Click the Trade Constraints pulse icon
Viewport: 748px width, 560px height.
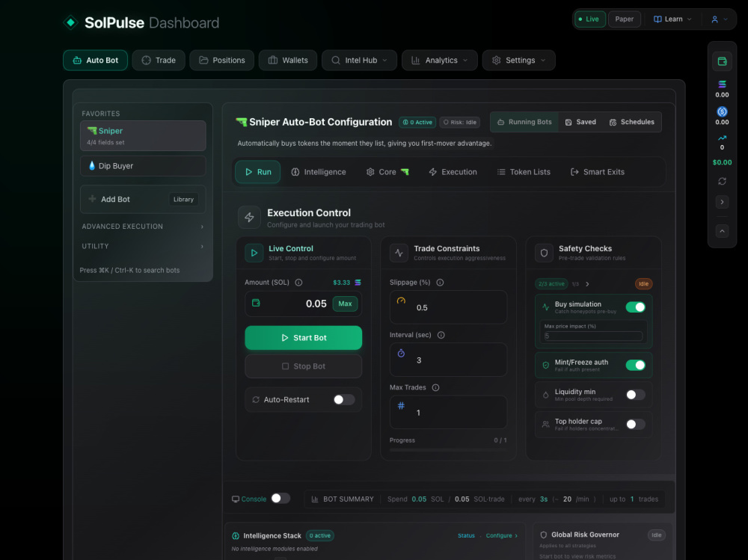pos(399,253)
